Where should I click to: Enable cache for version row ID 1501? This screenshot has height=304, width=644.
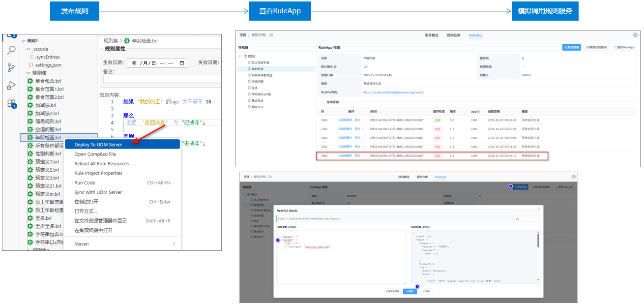(x=345, y=129)
